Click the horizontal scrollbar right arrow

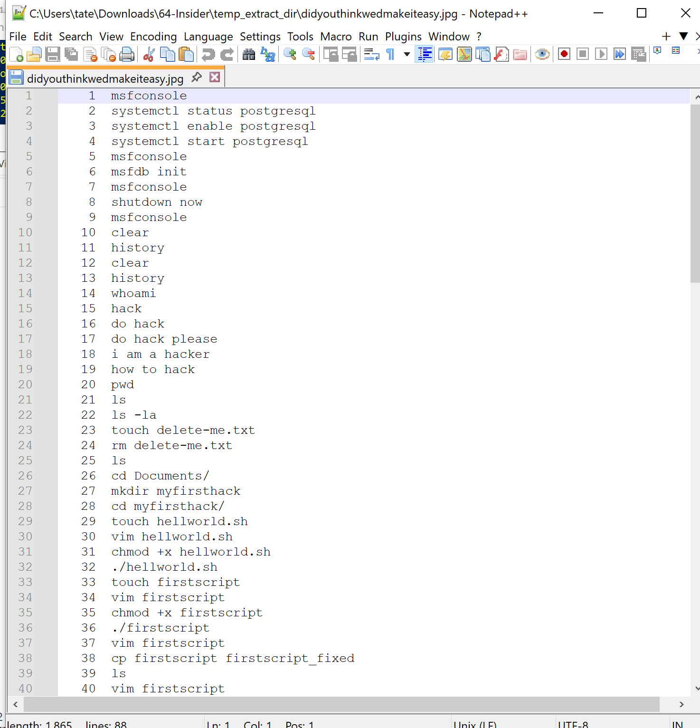click(x=681, y=704)
